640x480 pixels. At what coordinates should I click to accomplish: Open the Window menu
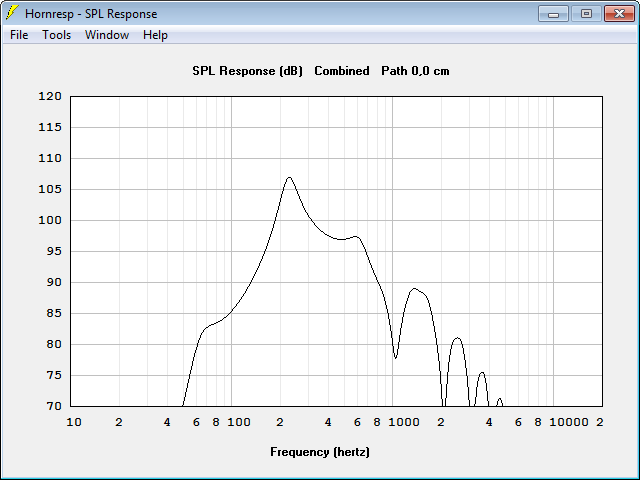107,35
